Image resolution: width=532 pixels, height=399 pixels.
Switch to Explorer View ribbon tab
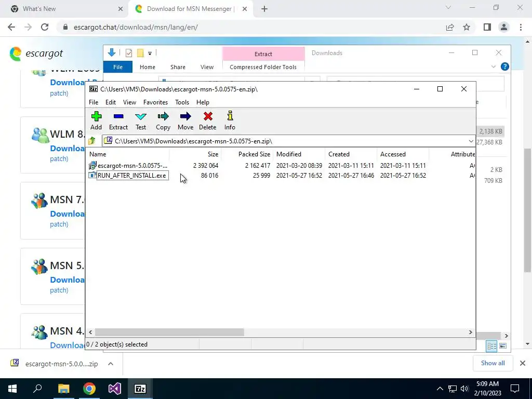click(x=207, y=67)
